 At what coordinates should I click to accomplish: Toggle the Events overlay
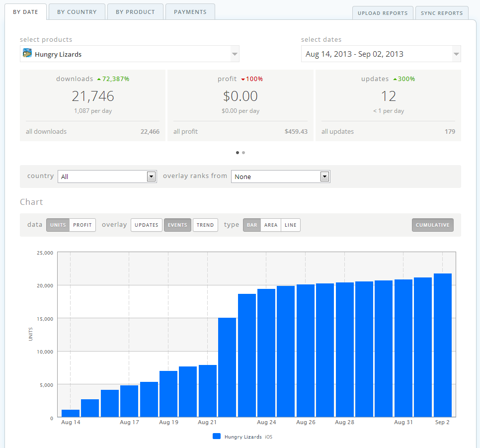pos(177,225)
